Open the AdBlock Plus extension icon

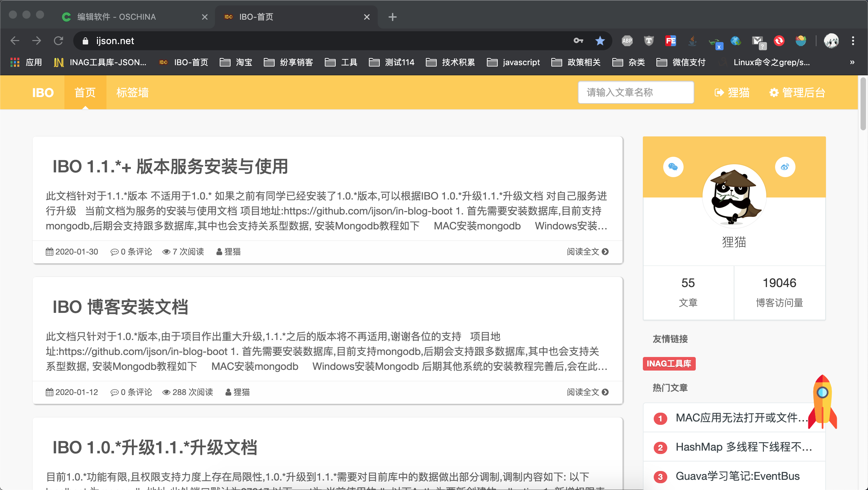tap(627, 41)
